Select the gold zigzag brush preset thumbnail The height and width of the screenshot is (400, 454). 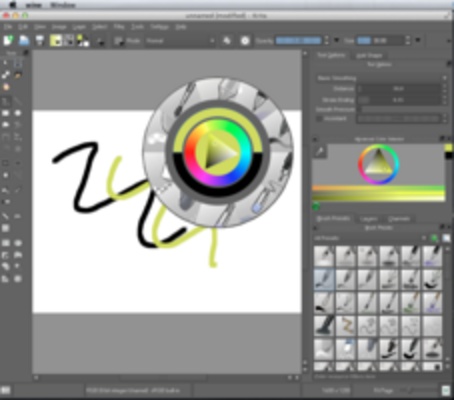345,325
